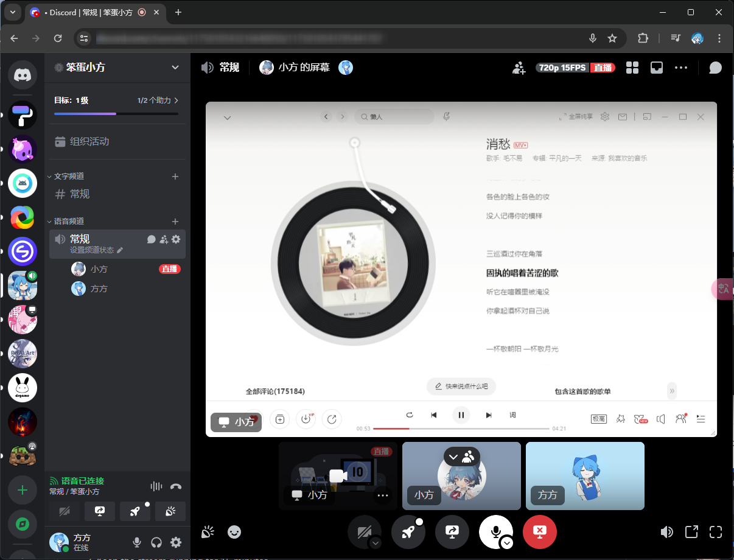Viewport: 734px width, 560px height.
Task: Select 方方's video tile thumbnail
Action: (x=584, y=475)
